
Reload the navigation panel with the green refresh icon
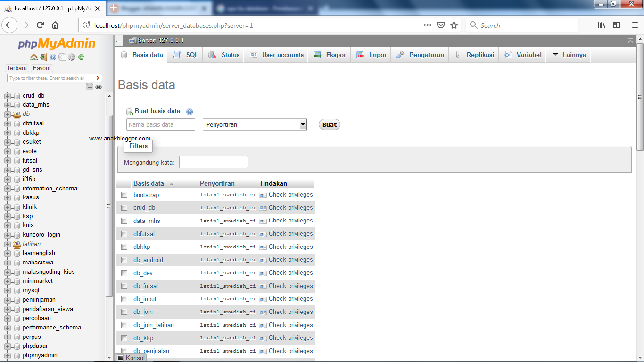tap(80, 58)
